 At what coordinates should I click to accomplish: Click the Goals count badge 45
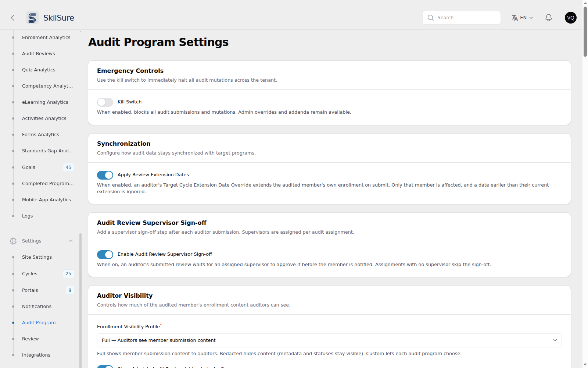(x=68, y=167)
